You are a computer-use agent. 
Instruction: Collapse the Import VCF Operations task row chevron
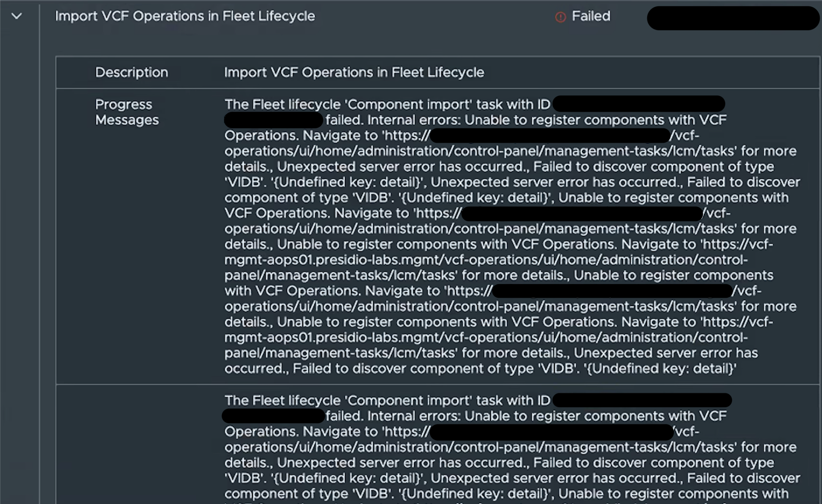16,16
